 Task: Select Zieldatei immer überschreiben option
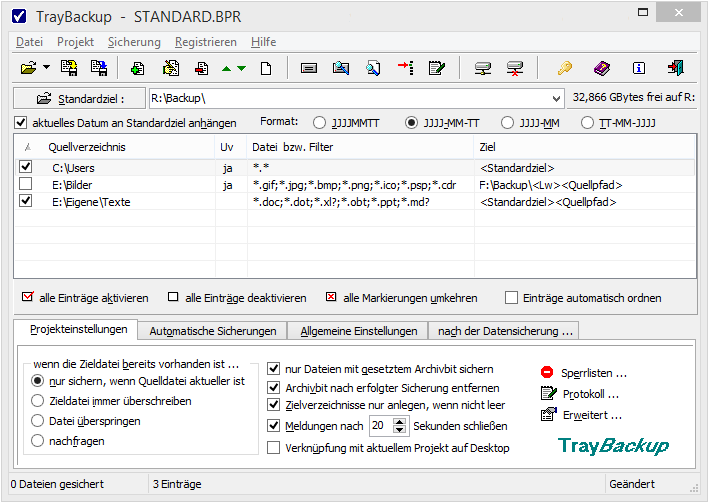pyautogui.click(x=38, y=401)
